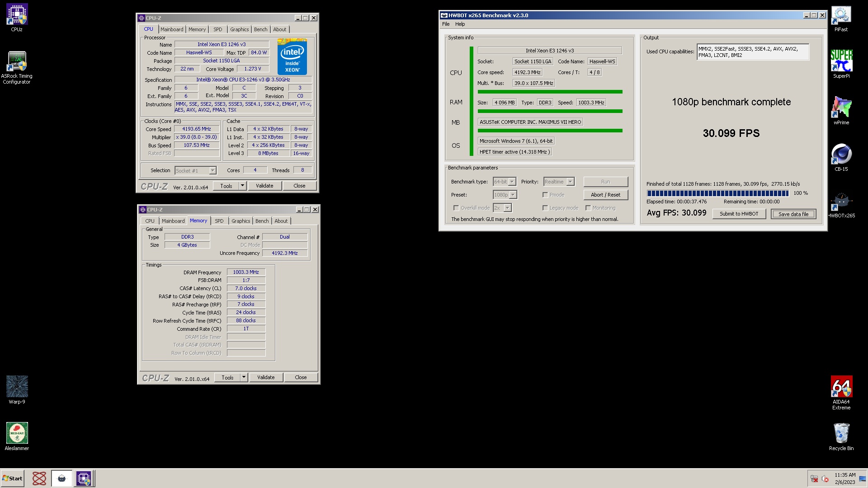Click the 30.099 FPS result text

(x=731, y=133)
